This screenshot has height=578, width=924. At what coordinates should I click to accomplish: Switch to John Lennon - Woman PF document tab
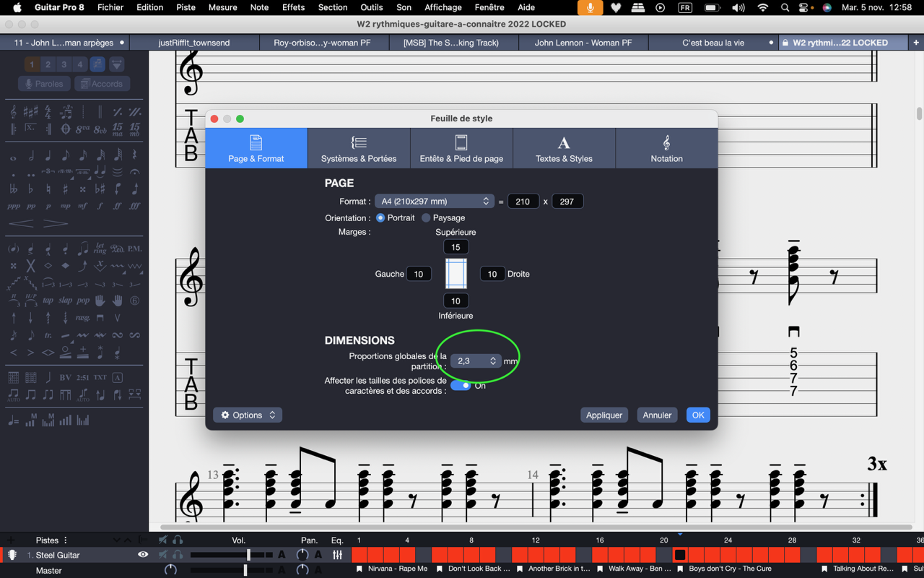coord(583,43)
